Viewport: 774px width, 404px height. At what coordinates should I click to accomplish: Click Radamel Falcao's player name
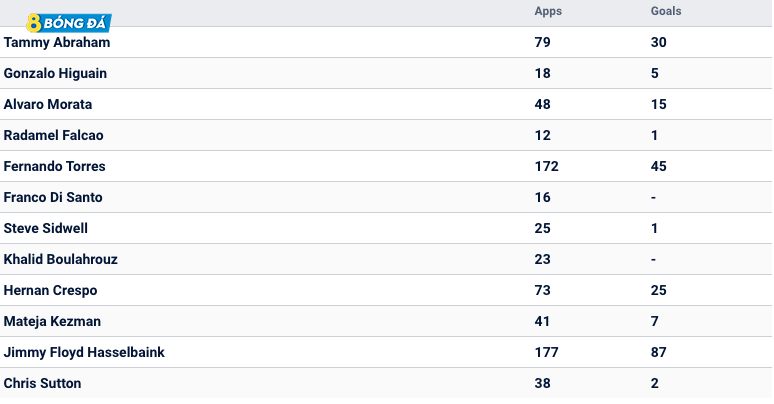[54, 135]
